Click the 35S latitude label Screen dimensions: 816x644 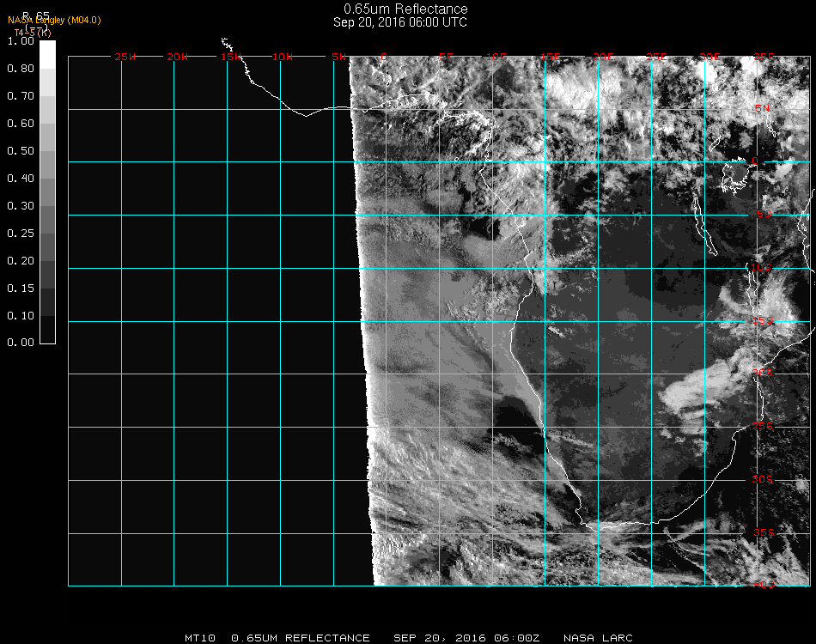764,532
